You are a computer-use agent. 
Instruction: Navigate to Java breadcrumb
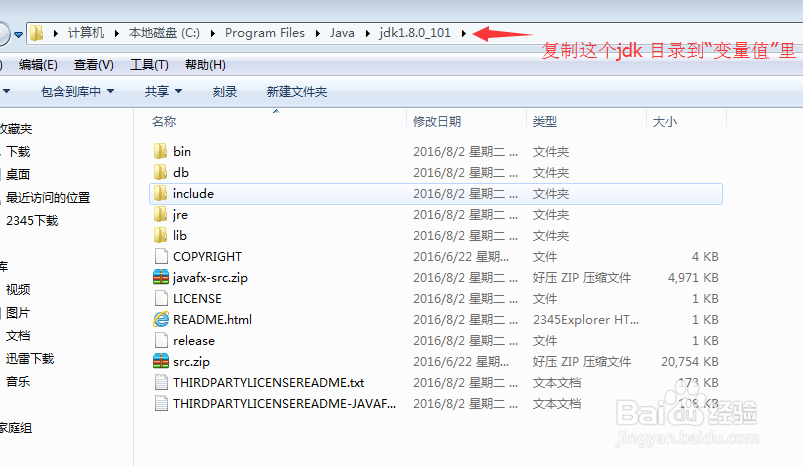point(342,33)
